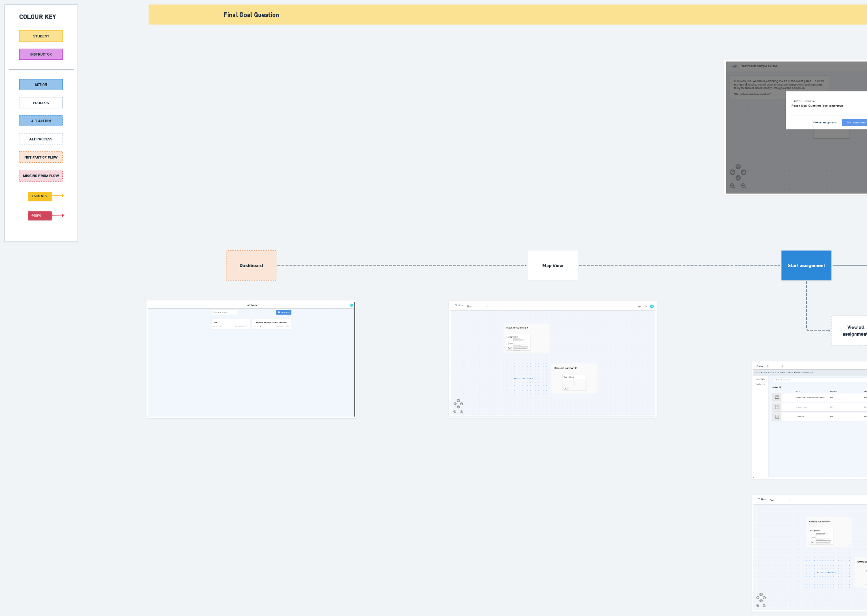Screen dimensions: 867x616
Task: Select the Start assignment action node
Action: pyautogui.click(x=806, y=265)
